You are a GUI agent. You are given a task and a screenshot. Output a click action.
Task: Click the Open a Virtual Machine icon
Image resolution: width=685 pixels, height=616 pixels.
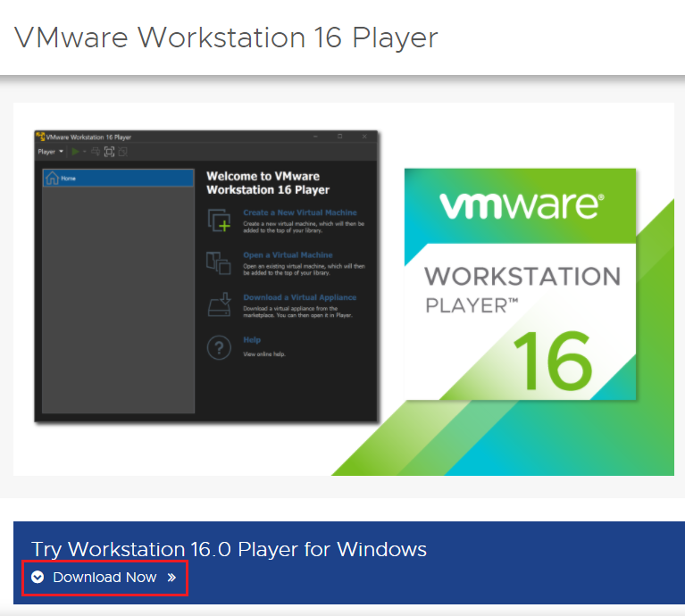(219, 262)
